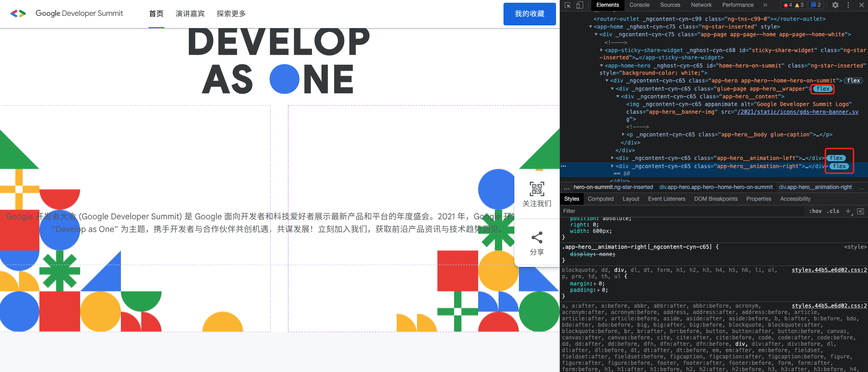Screen dimensions: 868x372
Task: Close the DevTools panel
Action: coord(861,5)
